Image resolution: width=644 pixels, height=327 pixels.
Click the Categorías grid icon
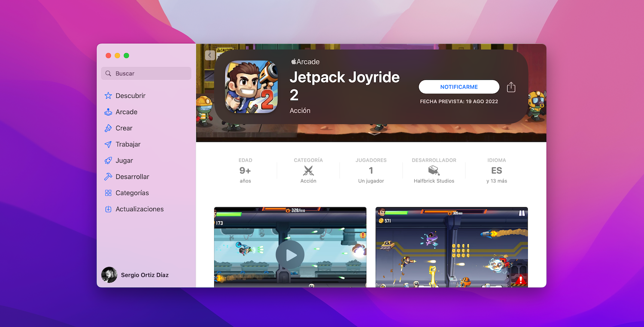click(x=108, y=193)
